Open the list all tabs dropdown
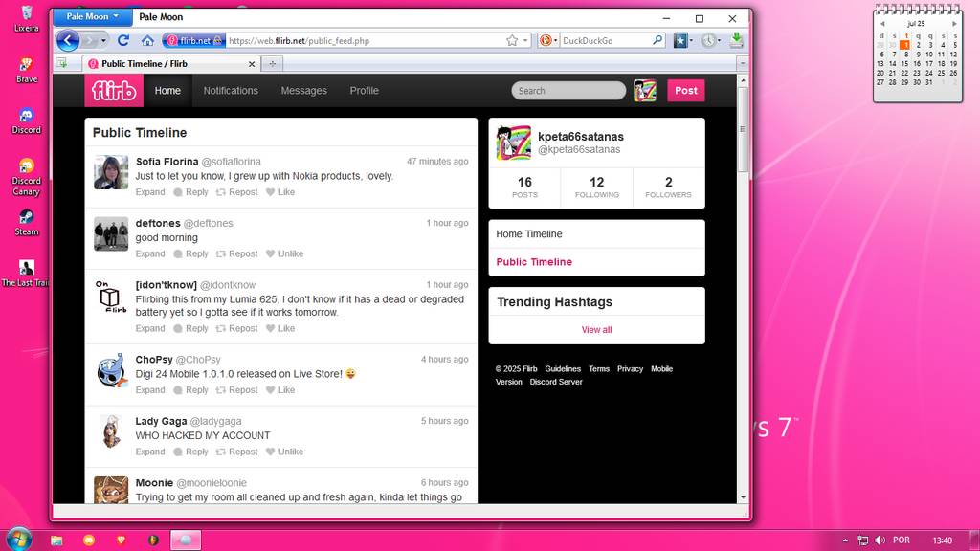 pos(742,64)
